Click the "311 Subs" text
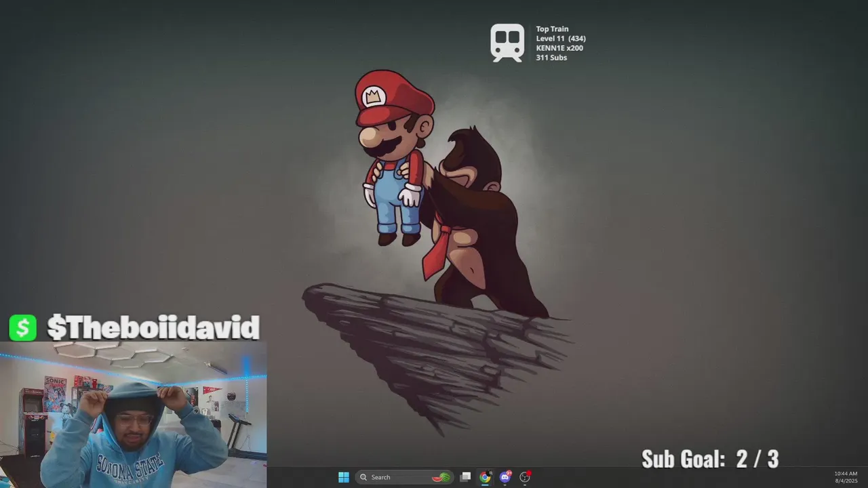This screenshot has width=868, height=488. click(x=551, y=58)
